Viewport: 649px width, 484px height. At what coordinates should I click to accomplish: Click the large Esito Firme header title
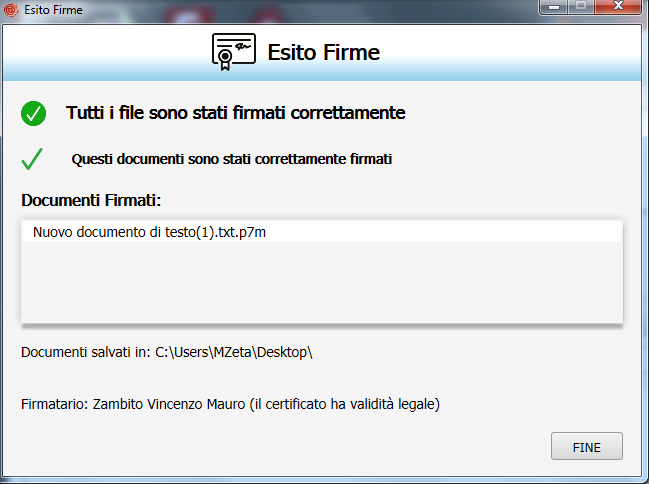click(x=323, y=52)
